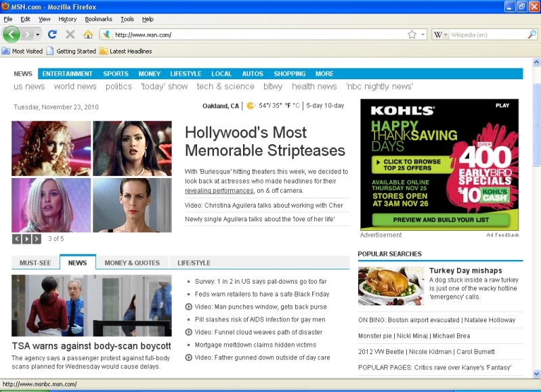541x392 pixels.
Task: Go to the MONEY section
Action: pyautogui.click(x=150, y=74)
